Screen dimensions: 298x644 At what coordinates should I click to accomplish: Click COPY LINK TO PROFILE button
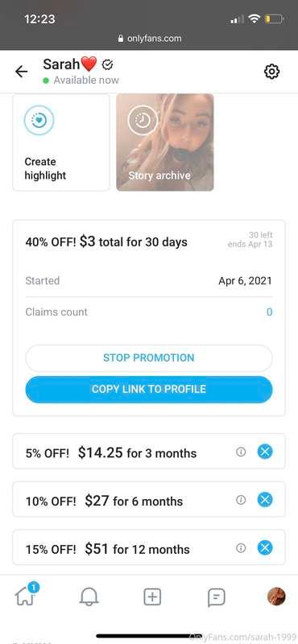coord(149,390)
